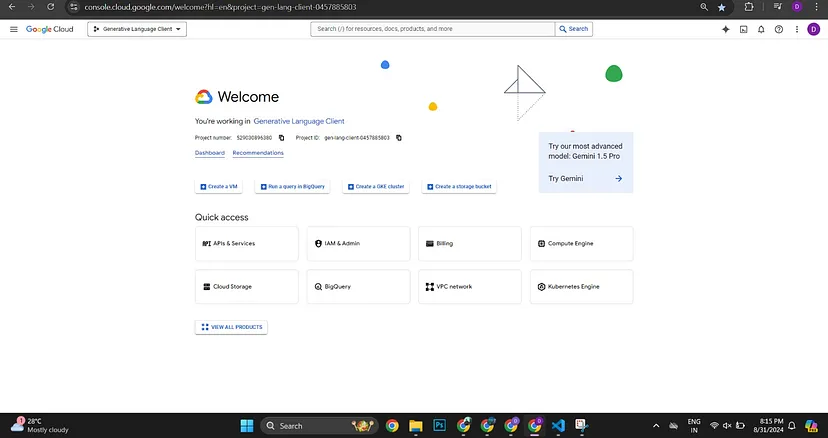Open Windows notification bell in system tray
This screenshot has width=828, height=438.
[x=792, y=426]
